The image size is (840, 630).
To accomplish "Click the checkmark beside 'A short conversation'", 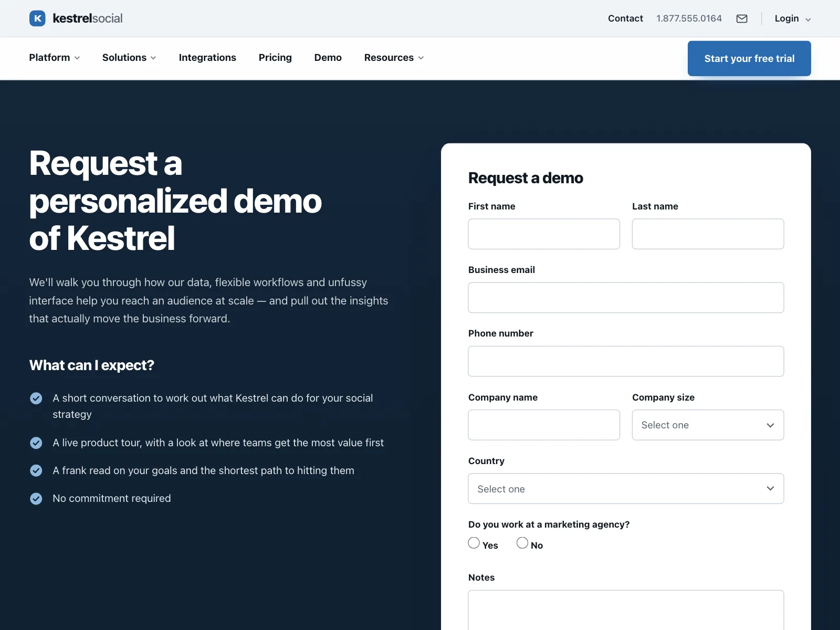I will [x=36, y=398].
